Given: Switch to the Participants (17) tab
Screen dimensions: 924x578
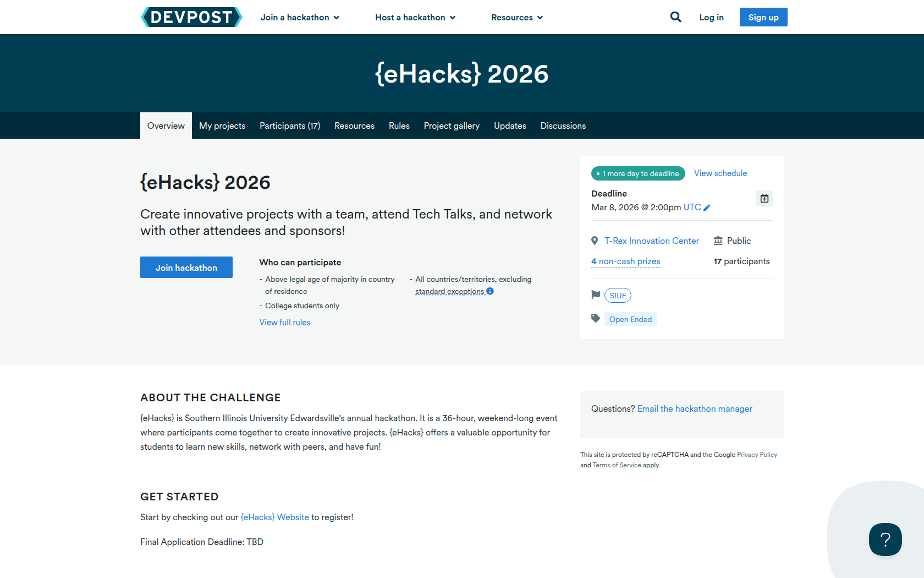Looking at the screenshot, I should [x=290, y=126].
